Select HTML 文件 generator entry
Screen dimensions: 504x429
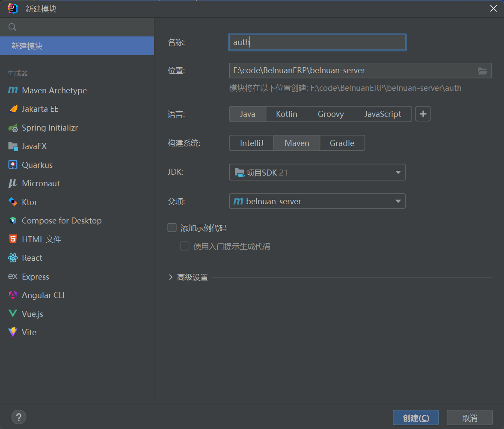point(77,239)
